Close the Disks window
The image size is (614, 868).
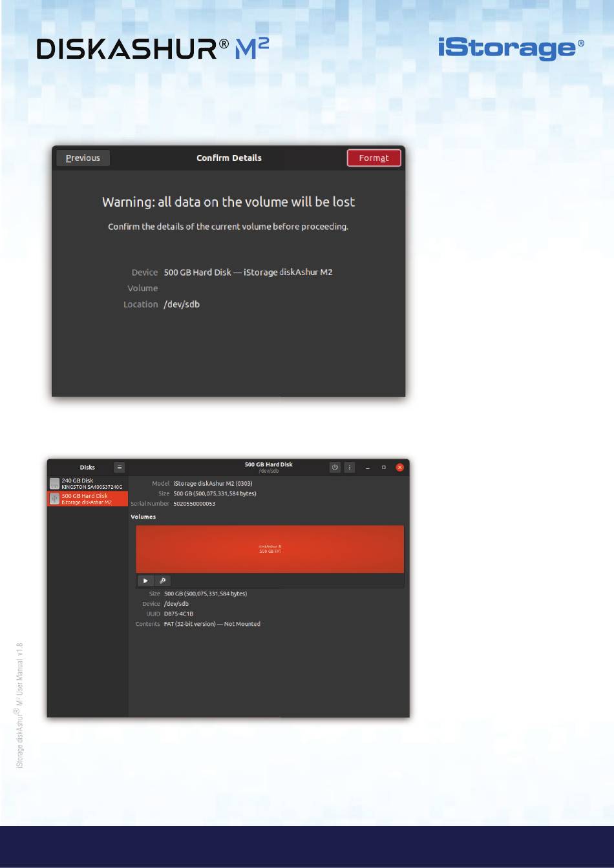(x=400, y=468)
